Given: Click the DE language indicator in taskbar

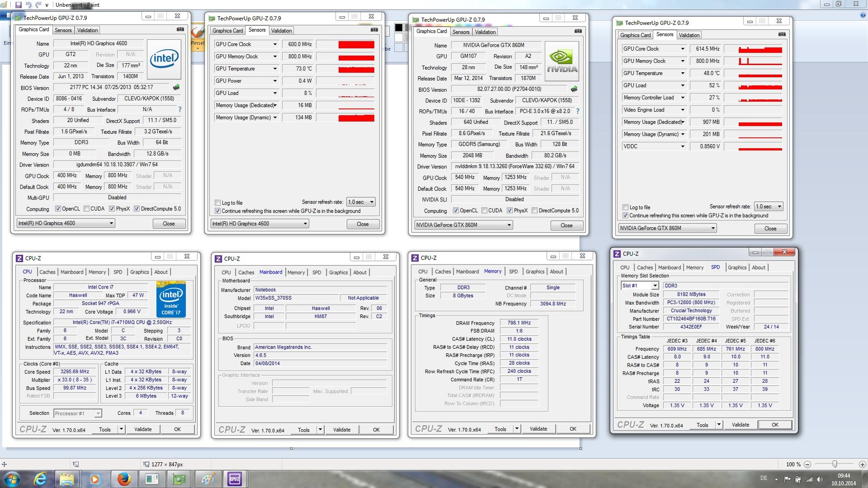Looking at the screenshot, I should [764, 478].
